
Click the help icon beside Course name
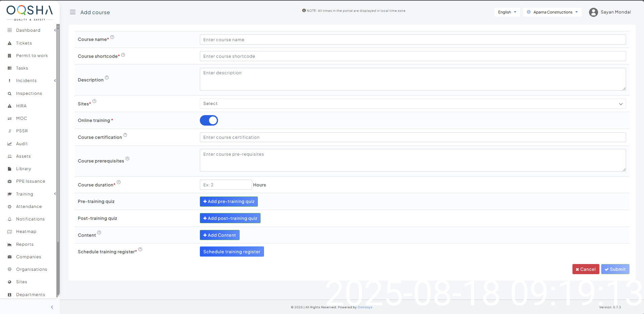point(112,37)
